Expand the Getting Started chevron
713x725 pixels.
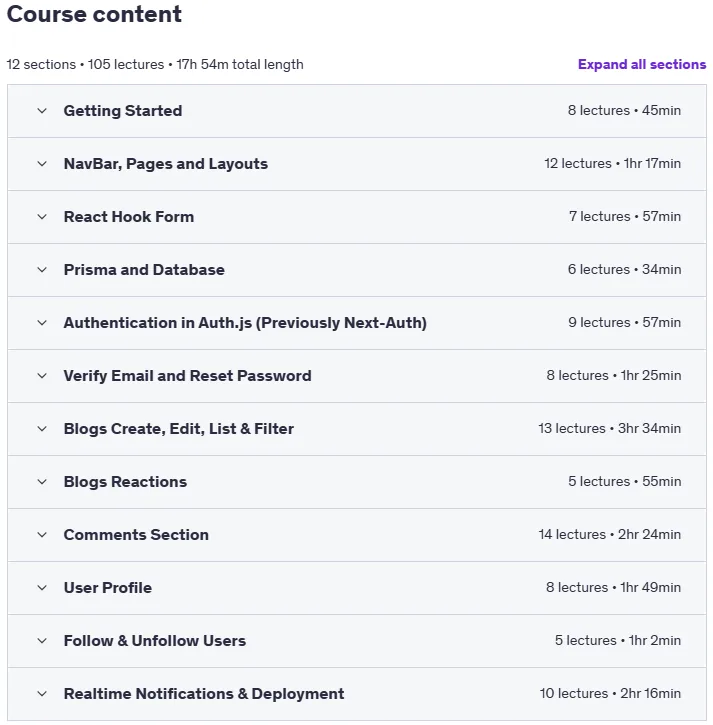click(42, 111)
